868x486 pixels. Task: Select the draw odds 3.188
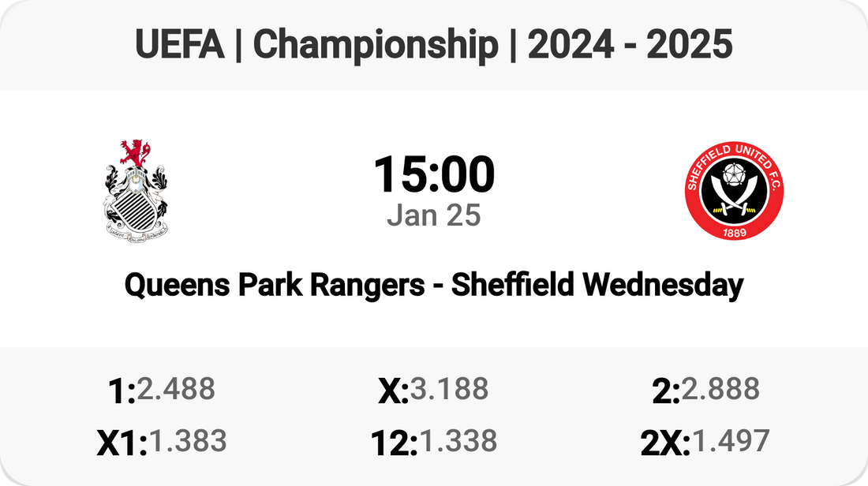[x=449, y=389]
